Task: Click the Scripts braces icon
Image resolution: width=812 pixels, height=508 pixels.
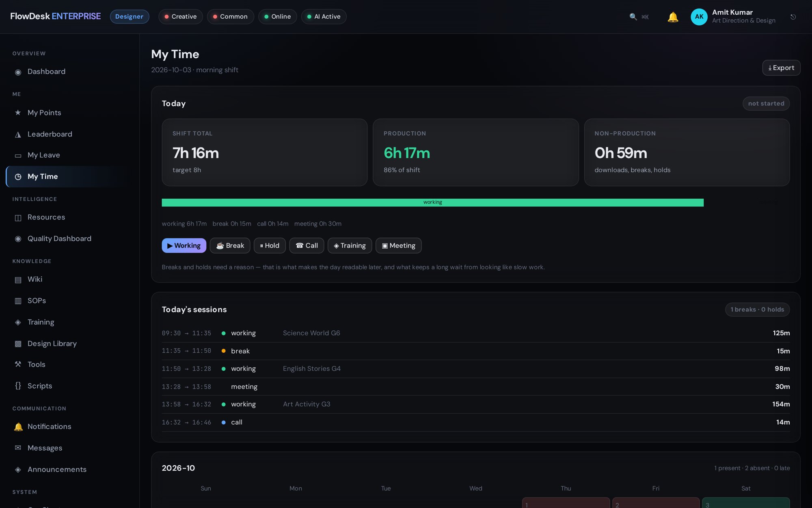Action: (18, 386)
